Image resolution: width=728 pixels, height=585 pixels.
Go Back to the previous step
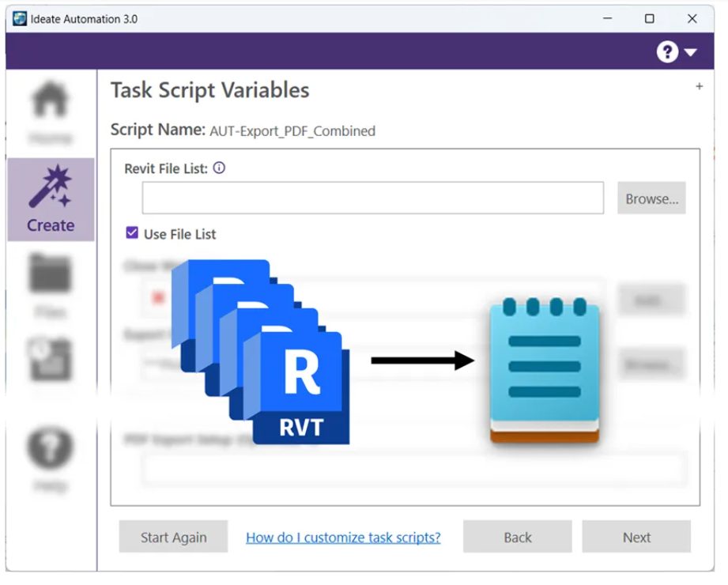(518, 537)
